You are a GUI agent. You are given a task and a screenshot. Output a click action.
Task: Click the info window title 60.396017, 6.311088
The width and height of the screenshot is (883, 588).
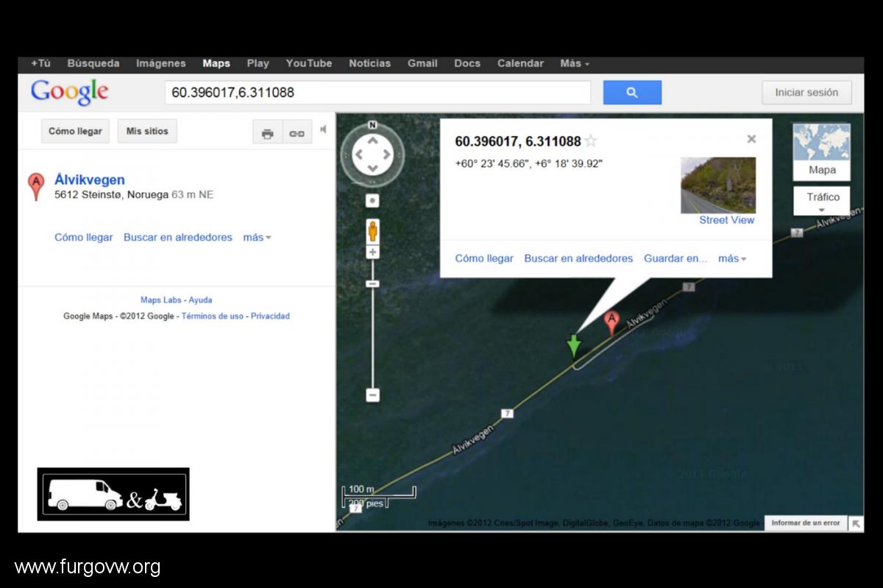[518, 141]
